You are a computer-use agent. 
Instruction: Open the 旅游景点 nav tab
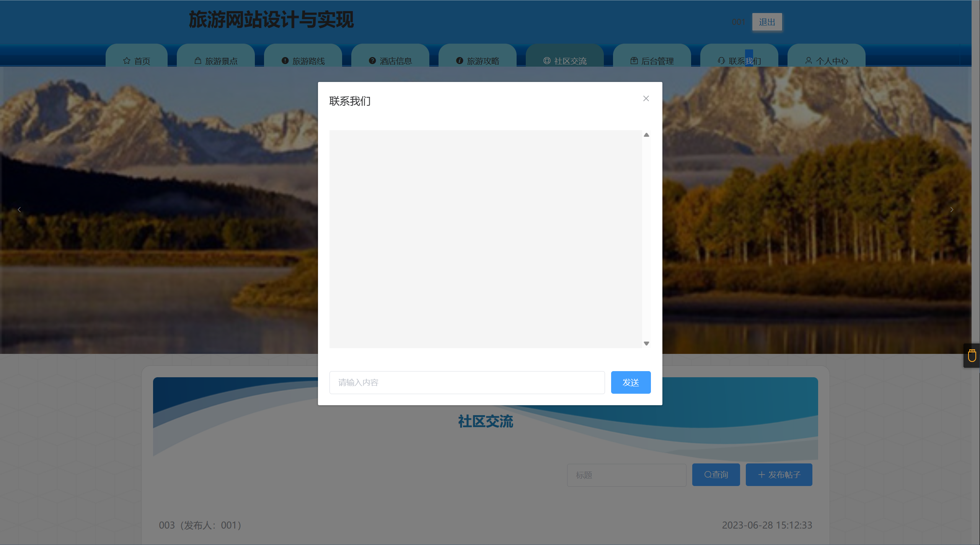click(216, 56)
